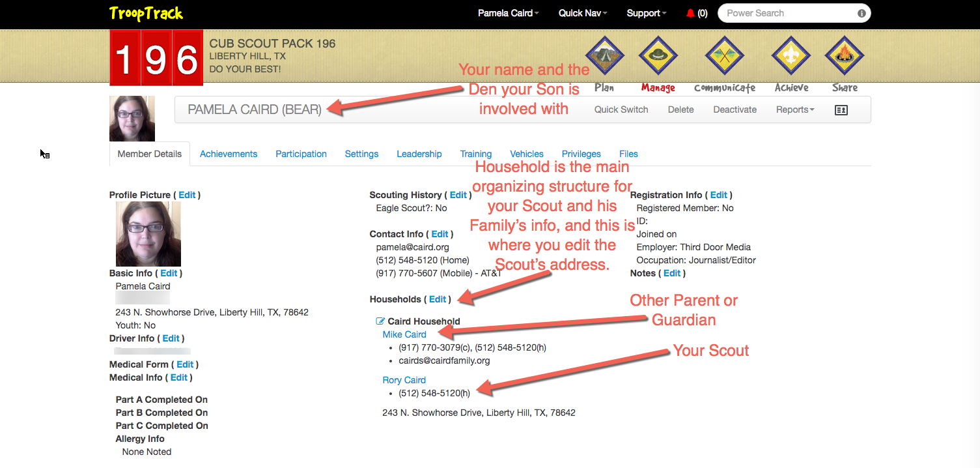Viewport: 980px width, 468px height.
Task: Open the Share campfire icon menu
Action: coord(845,56)
